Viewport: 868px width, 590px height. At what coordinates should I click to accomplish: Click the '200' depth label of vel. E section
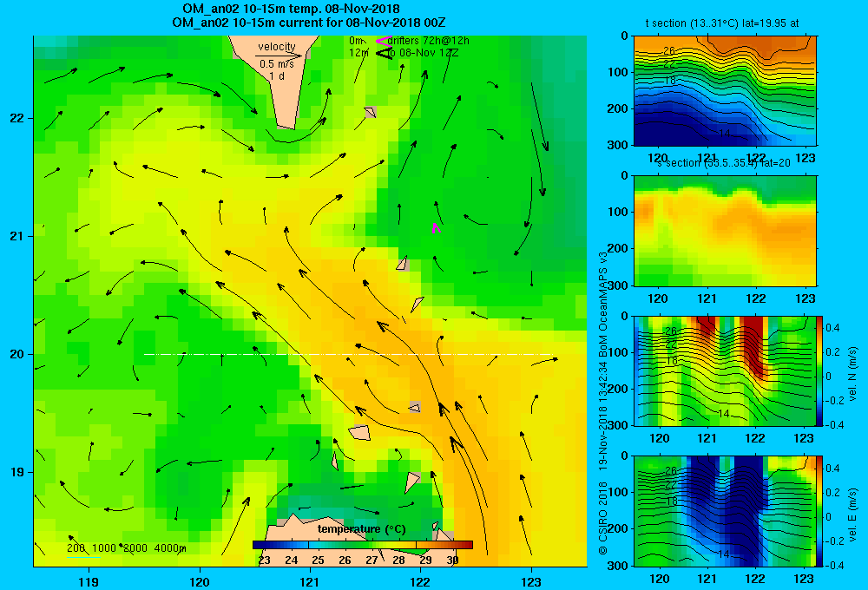tap(619, 528)
